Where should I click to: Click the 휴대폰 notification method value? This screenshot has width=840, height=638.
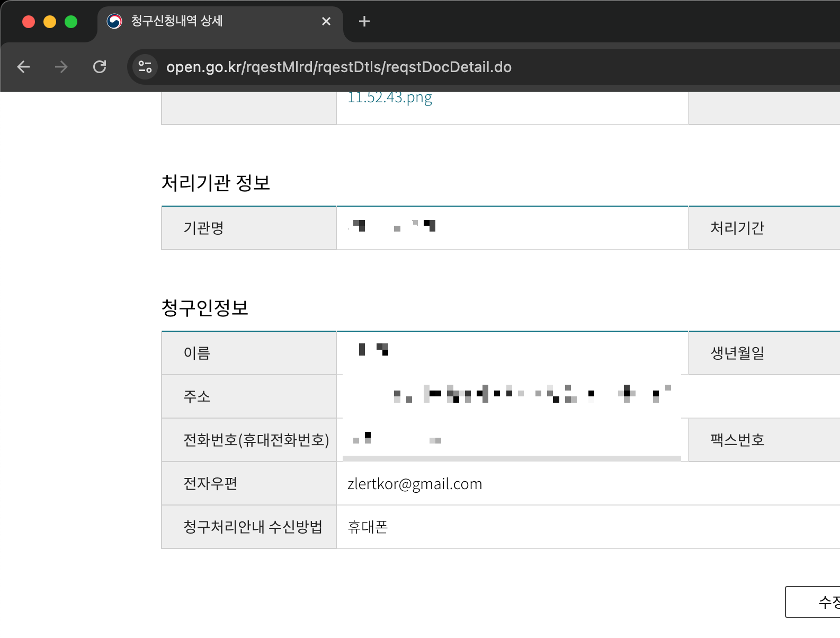point(368,527)
